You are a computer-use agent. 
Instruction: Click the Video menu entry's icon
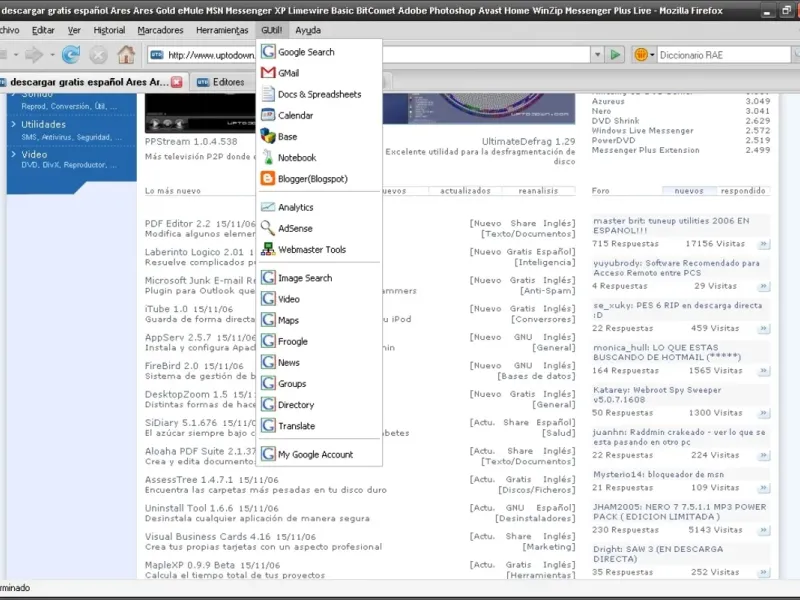click(268, 299)
